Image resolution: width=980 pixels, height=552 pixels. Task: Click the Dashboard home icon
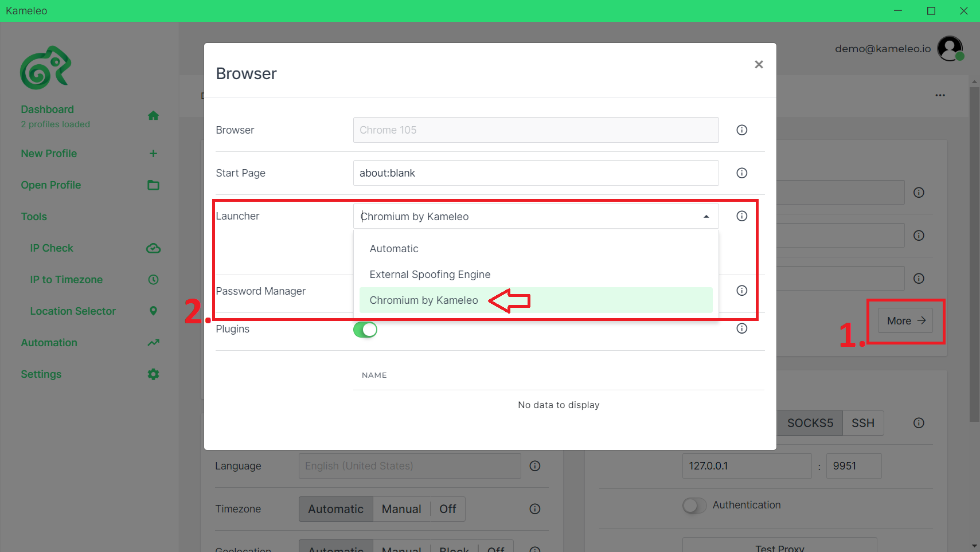[x=153, y=116]
